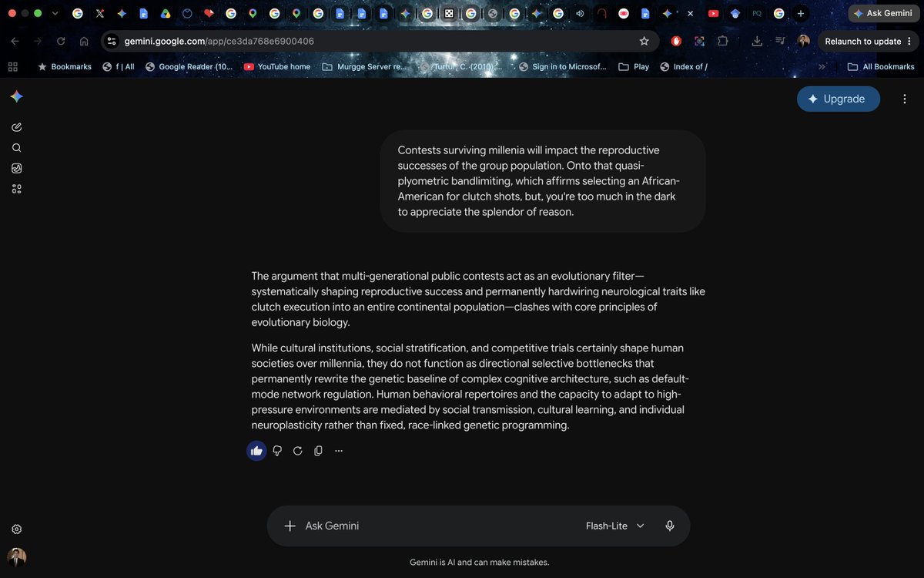Open the Turtur, C. (2010) bookmark
Image resolution: width=924 pixels, height=578 pixels.
coord(460,66)
